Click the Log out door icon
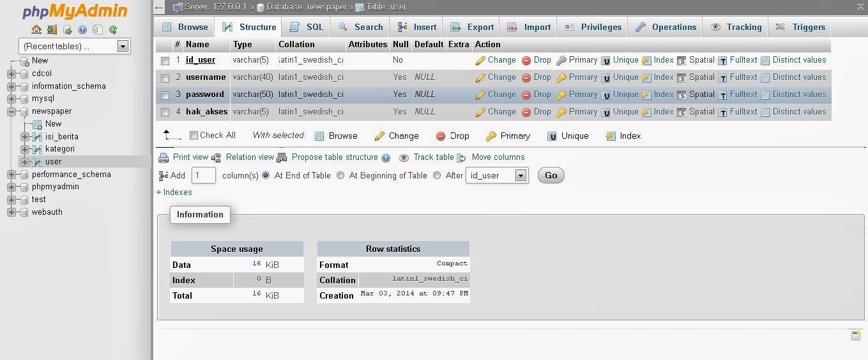The width and height of the screenshot is (868, 360). point(52,29)
